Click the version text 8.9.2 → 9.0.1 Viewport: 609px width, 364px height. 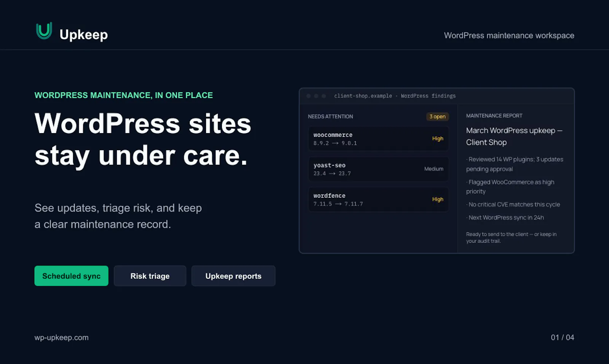click(335, 143)
